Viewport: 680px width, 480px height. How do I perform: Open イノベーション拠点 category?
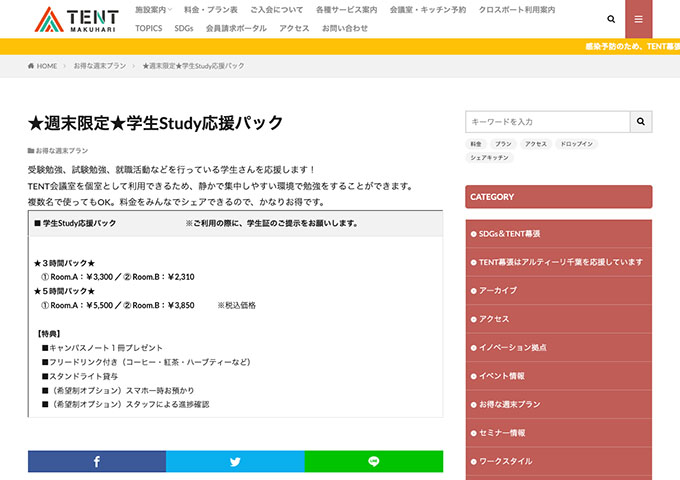[x=559, y=347]
